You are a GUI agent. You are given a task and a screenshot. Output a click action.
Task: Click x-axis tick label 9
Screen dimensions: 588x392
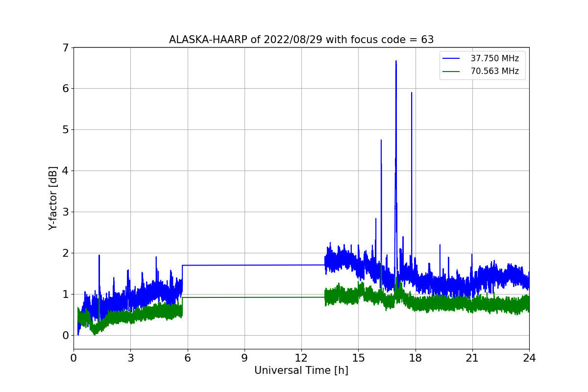coord(245,358)
